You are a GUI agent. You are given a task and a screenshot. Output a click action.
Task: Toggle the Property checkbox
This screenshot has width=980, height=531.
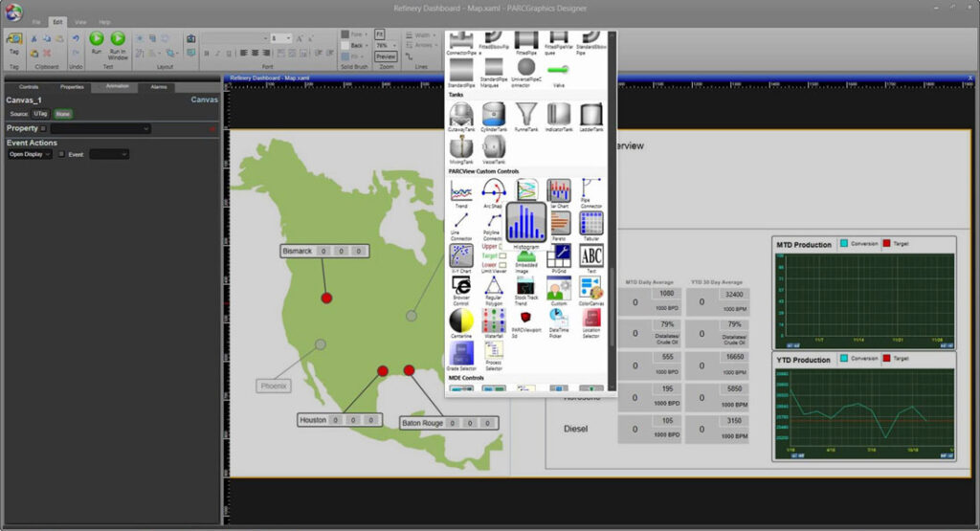(43, 129)
